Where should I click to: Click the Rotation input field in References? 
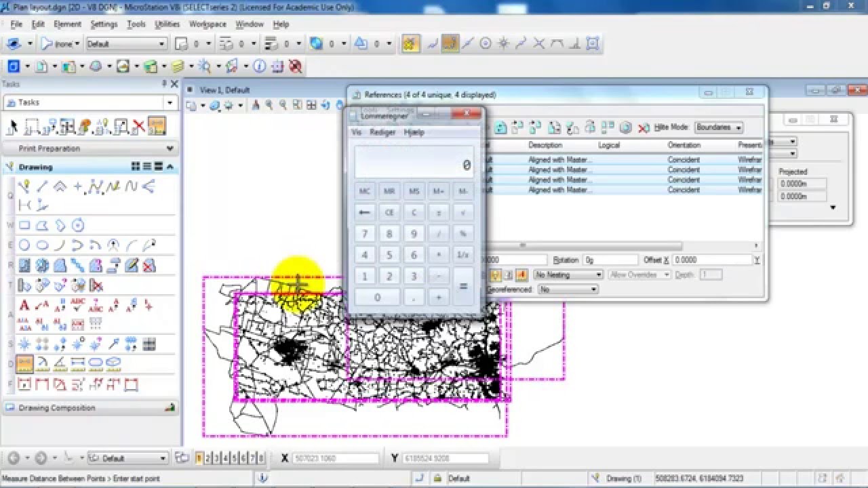610,260
